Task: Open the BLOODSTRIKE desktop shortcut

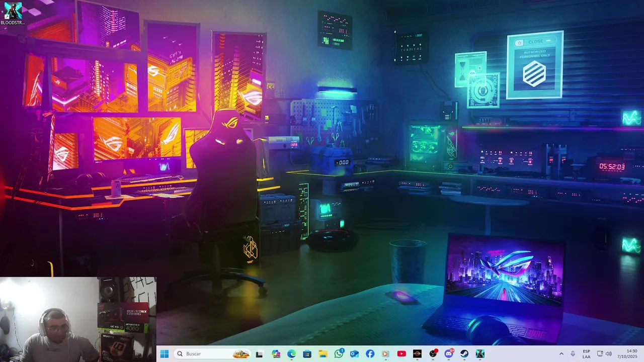Action: 13,14
